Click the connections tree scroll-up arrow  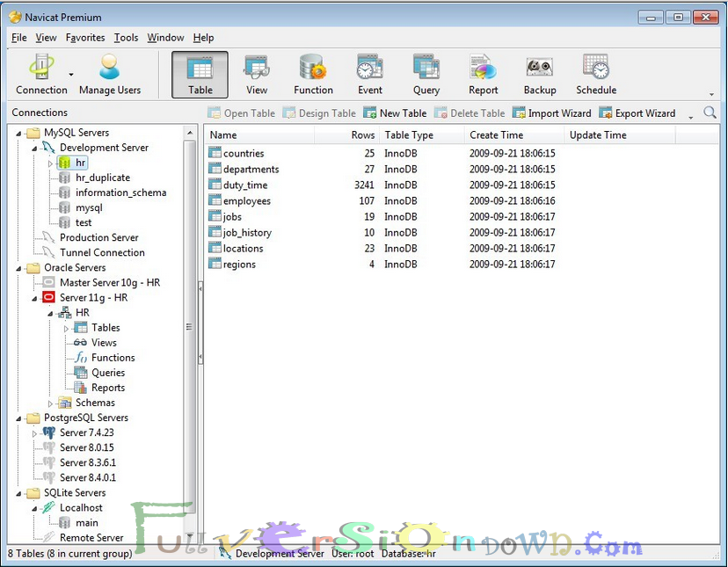(189, 133)
